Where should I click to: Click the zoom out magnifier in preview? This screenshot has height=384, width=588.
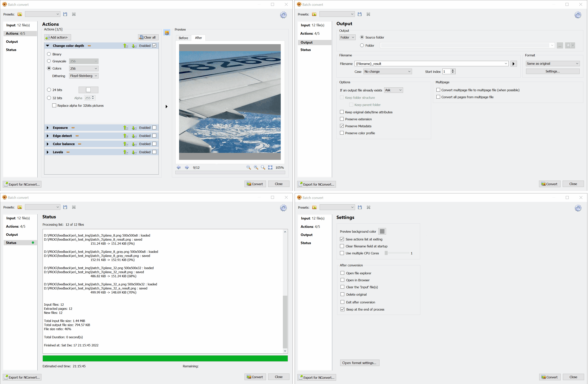click(249, 167)
